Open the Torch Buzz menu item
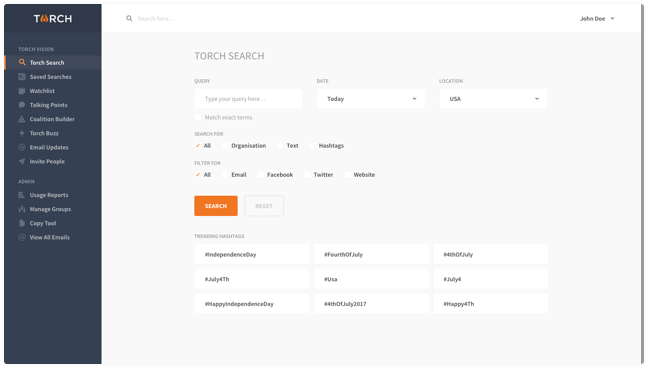The image size is (648, 368). click(53, 133)
